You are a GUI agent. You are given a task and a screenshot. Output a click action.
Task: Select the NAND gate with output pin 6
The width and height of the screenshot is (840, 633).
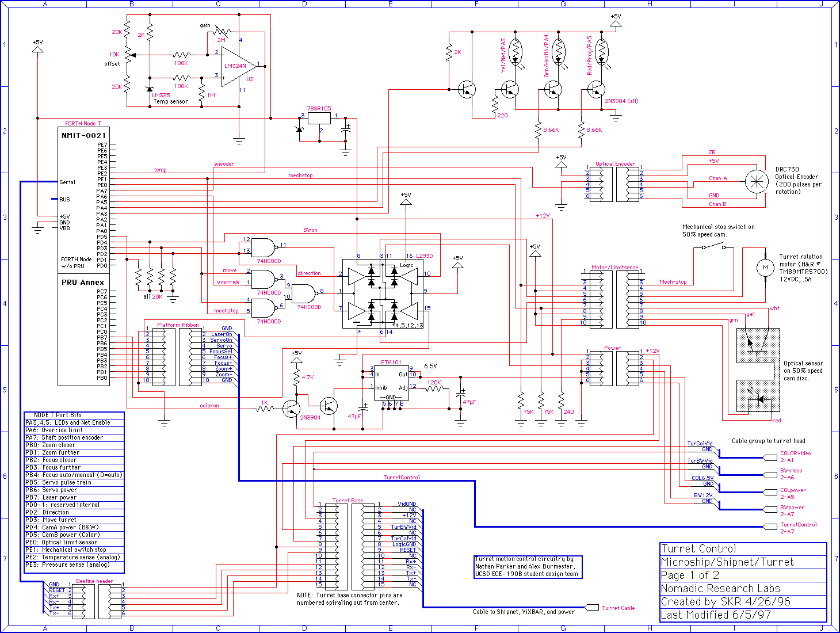point(264,308)
